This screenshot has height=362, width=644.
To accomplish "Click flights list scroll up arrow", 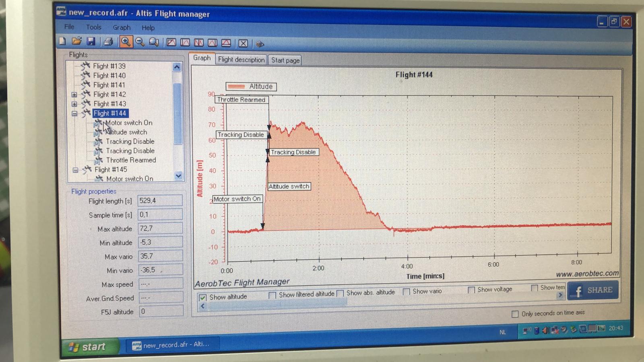I will click(x=177, y=67).
